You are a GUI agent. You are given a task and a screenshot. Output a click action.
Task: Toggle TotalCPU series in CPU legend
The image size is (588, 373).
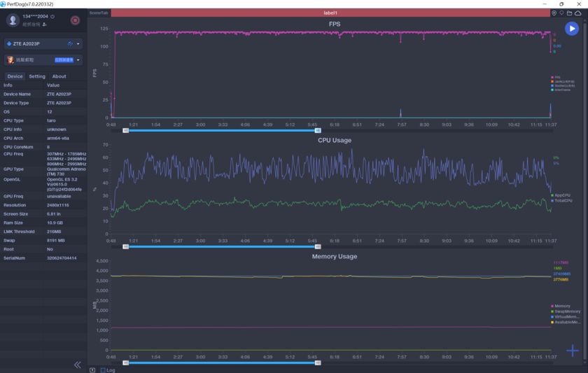[x=561, y=200]
